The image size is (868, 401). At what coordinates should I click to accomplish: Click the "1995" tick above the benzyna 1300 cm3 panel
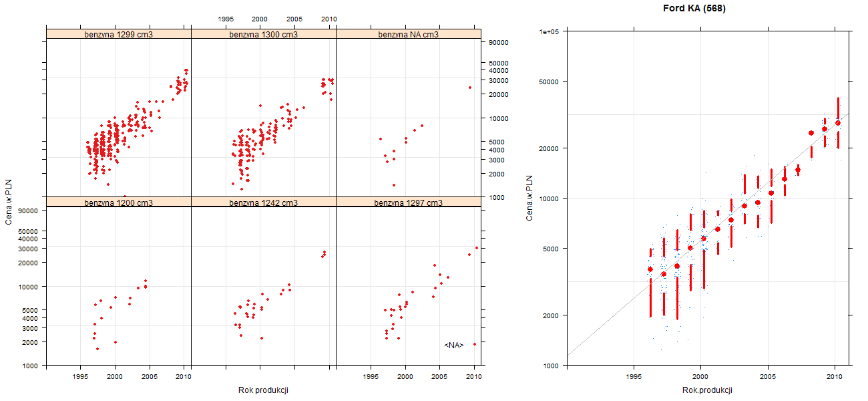[x=226, y=19]
